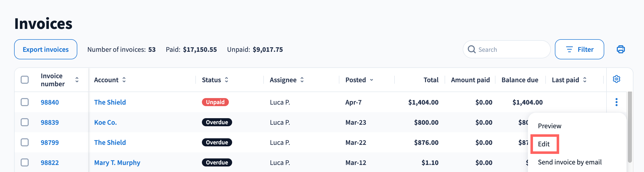Viewport: 644px width, 172px height.
Task: Open the Filter panel
Action: (579, 49)
